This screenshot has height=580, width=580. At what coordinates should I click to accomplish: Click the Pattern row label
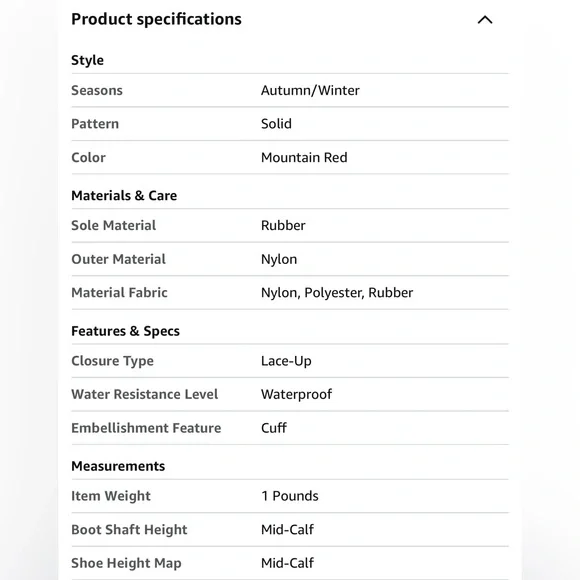[95, 124]
